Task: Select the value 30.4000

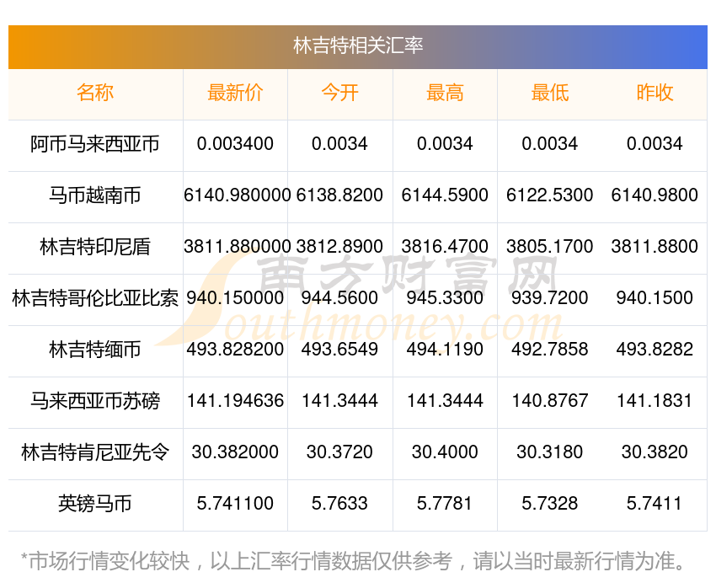Action: point(445,452)
